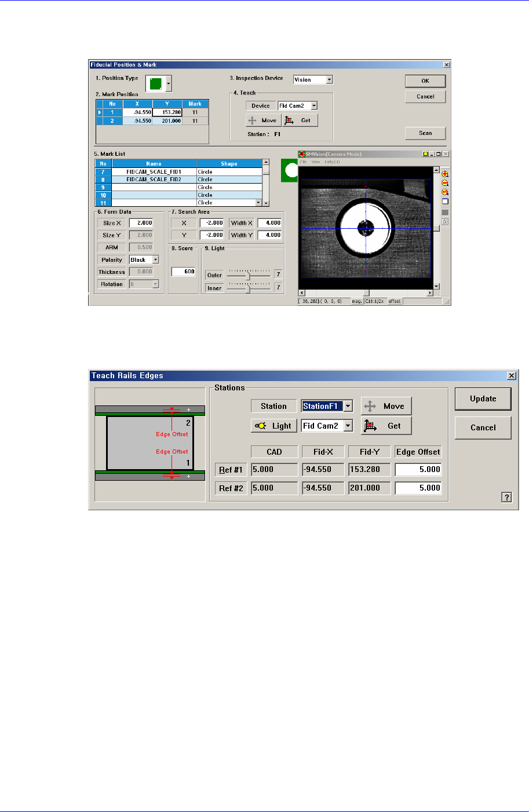This screenshot has width=529, height=812.
Task: Click the Size X input field
Action: [x=141, y=223]
